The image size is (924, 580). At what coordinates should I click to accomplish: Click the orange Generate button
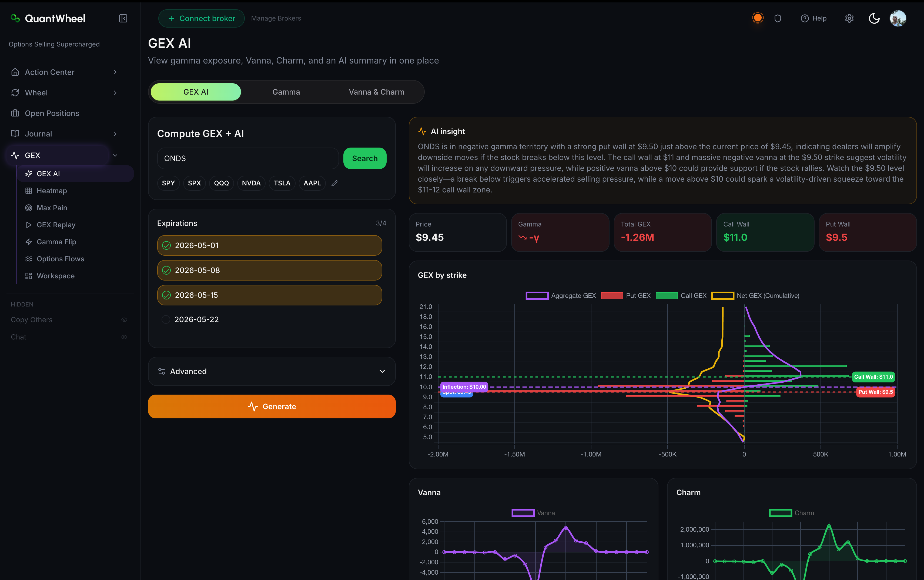coord(272,406)
